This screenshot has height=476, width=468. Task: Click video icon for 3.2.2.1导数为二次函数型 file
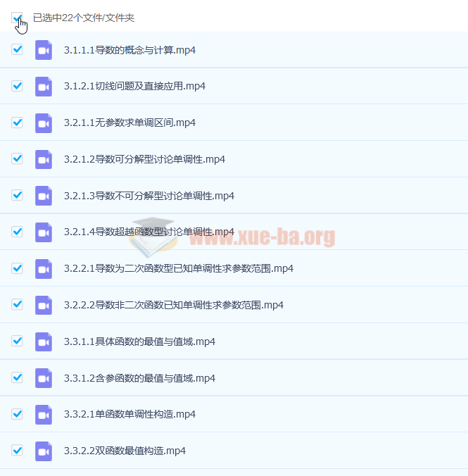(x=44, y=269)
